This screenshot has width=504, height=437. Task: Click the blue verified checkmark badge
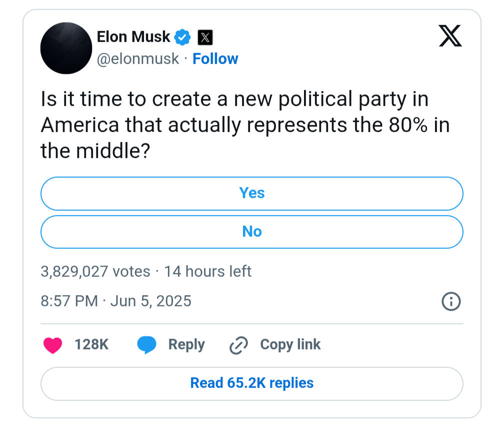click(182, 38)
